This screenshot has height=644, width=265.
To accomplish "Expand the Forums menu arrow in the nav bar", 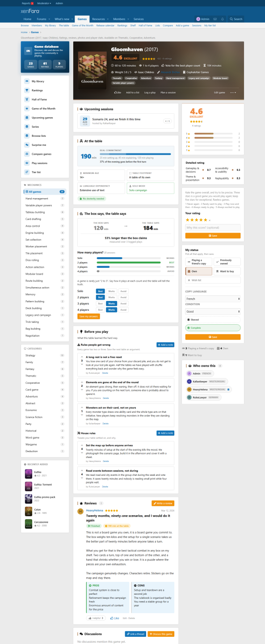I will [x=48, y=19].
